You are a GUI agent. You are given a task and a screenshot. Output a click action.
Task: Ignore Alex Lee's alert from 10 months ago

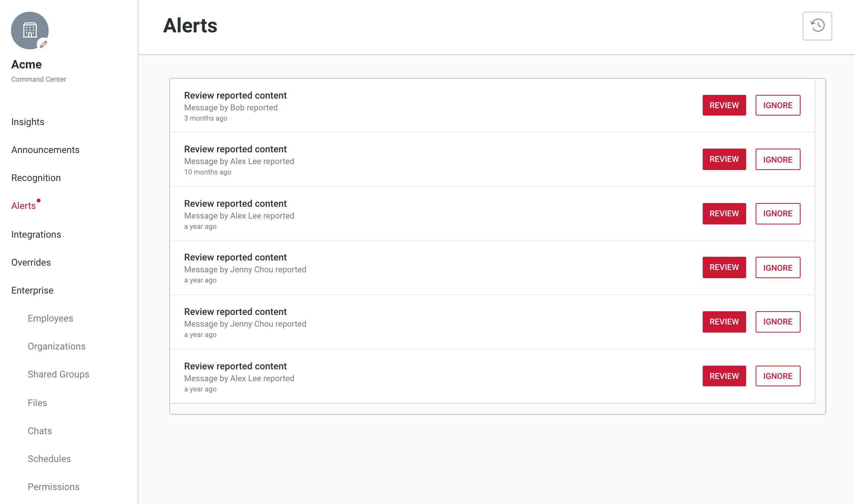click(778, 159)
